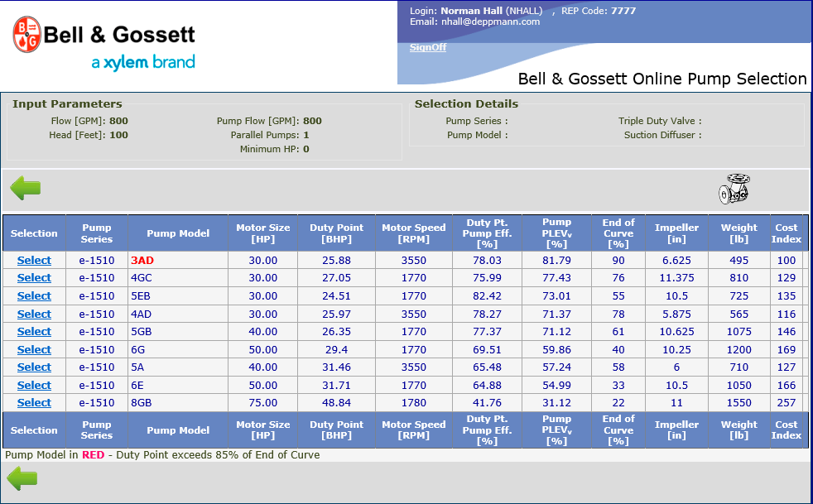The width and height of the screenshot is (813, 504).
Task: Click the nhall@deppmann.com email text
Action: tap(490, 22)
